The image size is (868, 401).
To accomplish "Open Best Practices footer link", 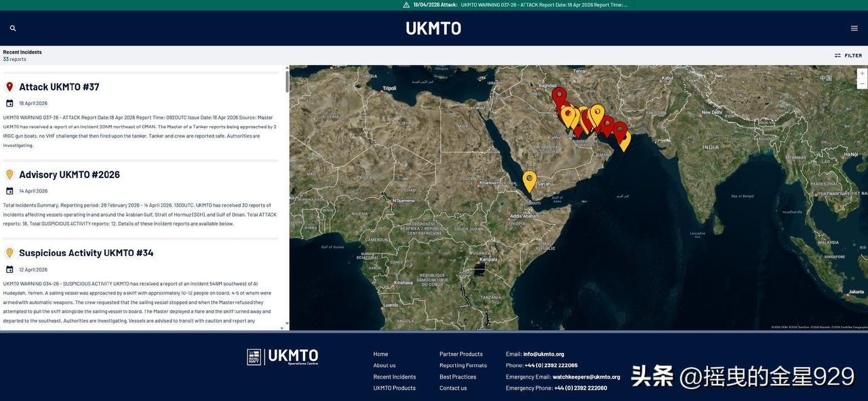I will pos(458,377).
